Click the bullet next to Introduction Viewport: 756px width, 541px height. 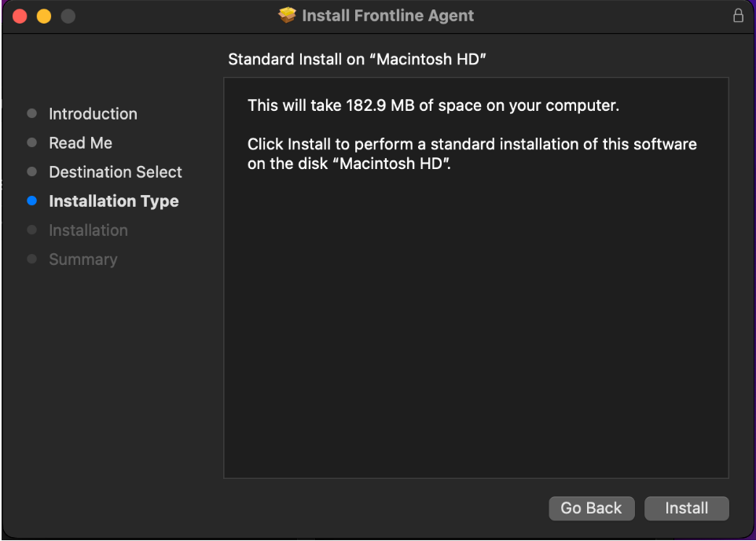(x=31, y=114)
